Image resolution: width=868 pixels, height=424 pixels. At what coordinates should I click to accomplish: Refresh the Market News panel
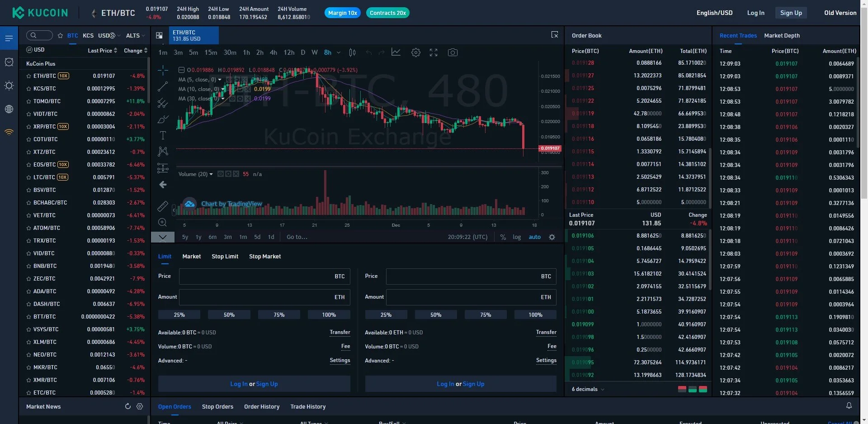click(x=127, y=406)
